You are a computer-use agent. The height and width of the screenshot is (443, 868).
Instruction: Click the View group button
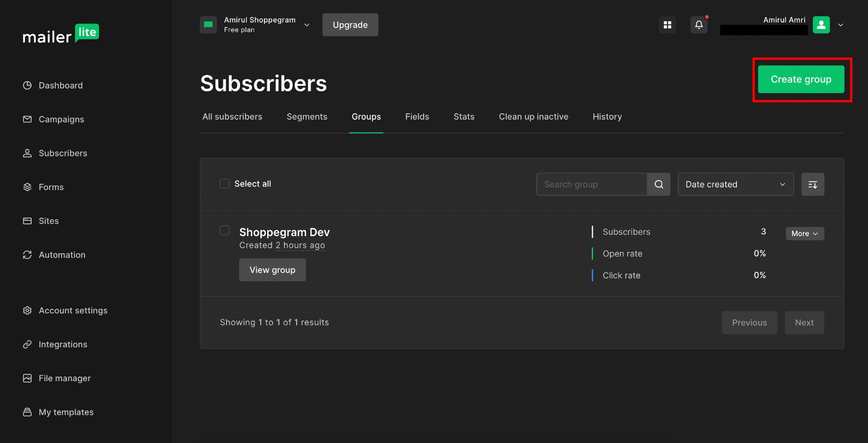point(272,270)
